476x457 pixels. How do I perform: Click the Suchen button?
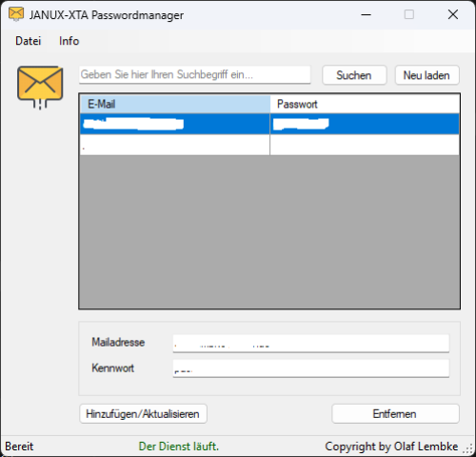coord(354,75)
